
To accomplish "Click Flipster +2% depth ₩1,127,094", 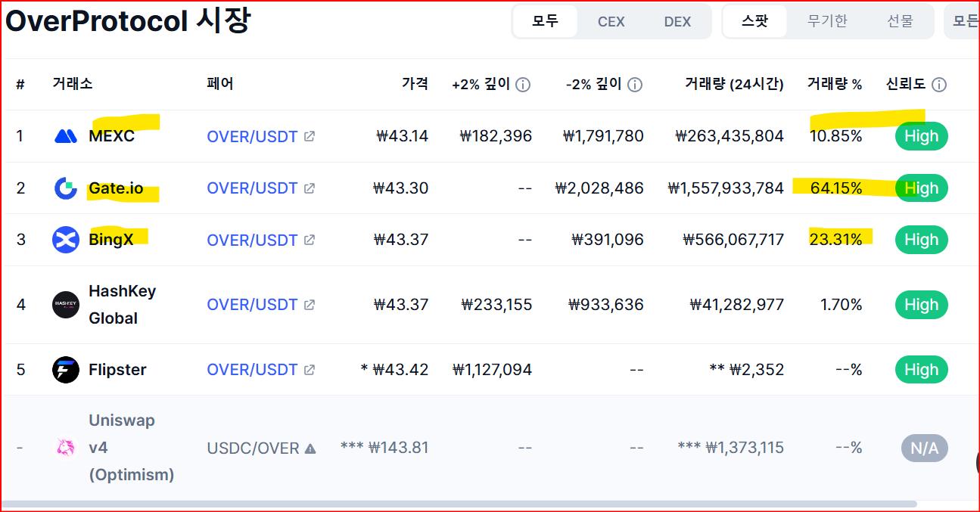I will tap(492, 370).
